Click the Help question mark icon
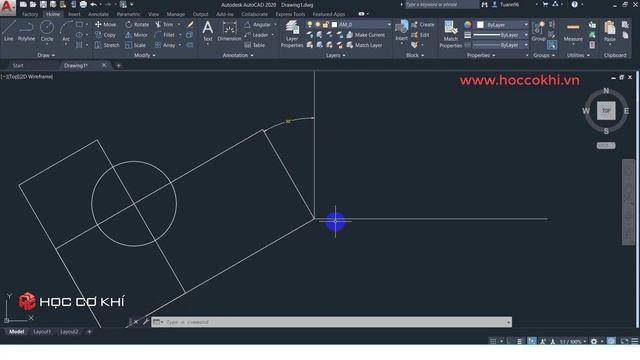This screenshot has height=360, width=640. (x=574, y=4)
